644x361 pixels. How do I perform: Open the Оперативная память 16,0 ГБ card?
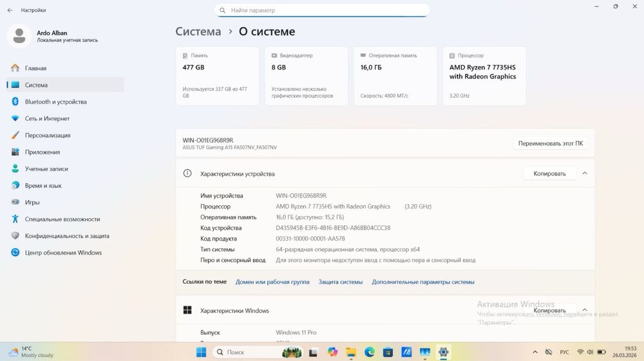(x=395, y=76)
